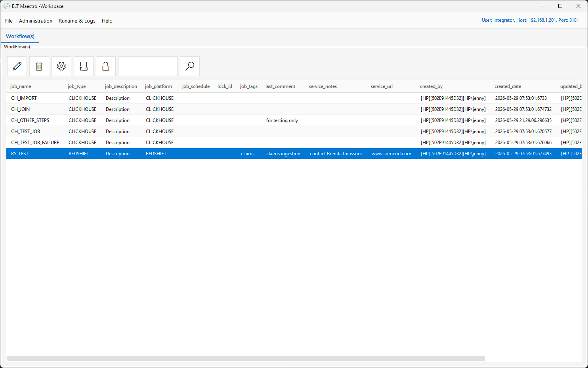Click CH_IMPORT's CLICKHOUSE job_platform cell

[x=160, y=98]
